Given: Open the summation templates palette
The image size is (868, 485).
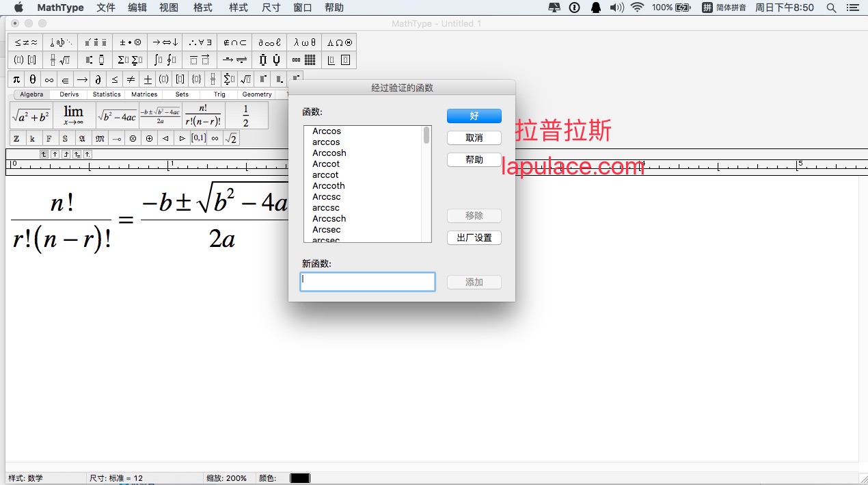Looking at the screenshot, I should [x=130, y=60].
